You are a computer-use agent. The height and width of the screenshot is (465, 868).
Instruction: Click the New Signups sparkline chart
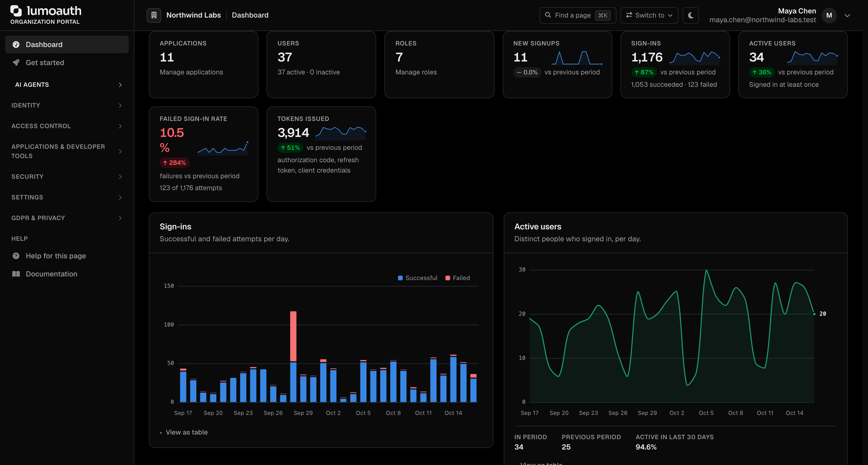(577, 58)
